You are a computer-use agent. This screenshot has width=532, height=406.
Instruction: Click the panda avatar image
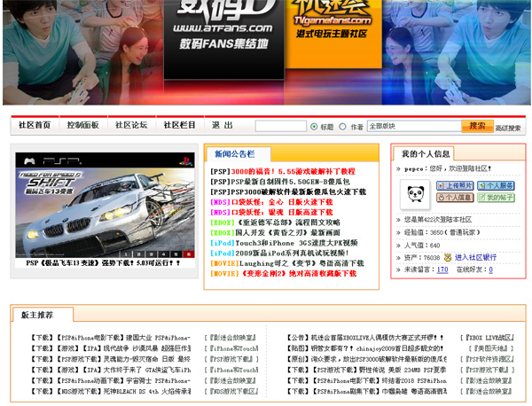tap(415, 194)
